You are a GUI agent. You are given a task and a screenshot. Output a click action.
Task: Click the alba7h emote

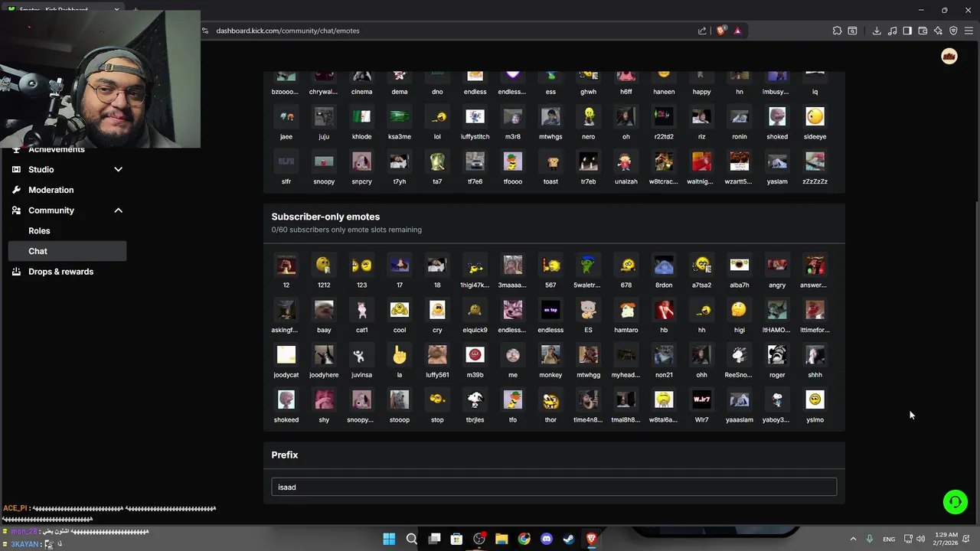pos(739,266)
